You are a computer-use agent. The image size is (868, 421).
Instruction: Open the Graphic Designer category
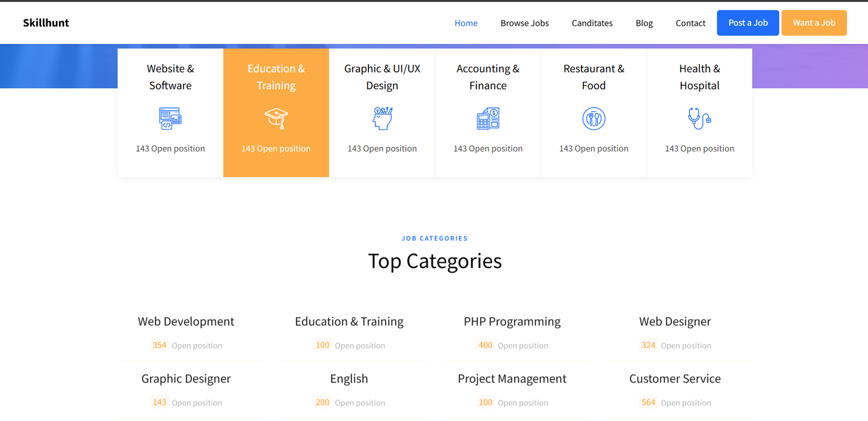click(x=186, y=379)
